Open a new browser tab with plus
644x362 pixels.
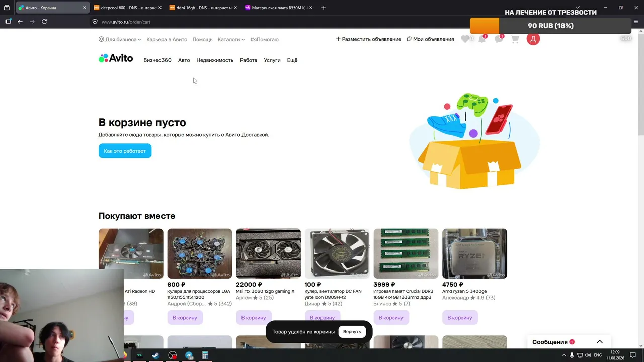(324, 8)
